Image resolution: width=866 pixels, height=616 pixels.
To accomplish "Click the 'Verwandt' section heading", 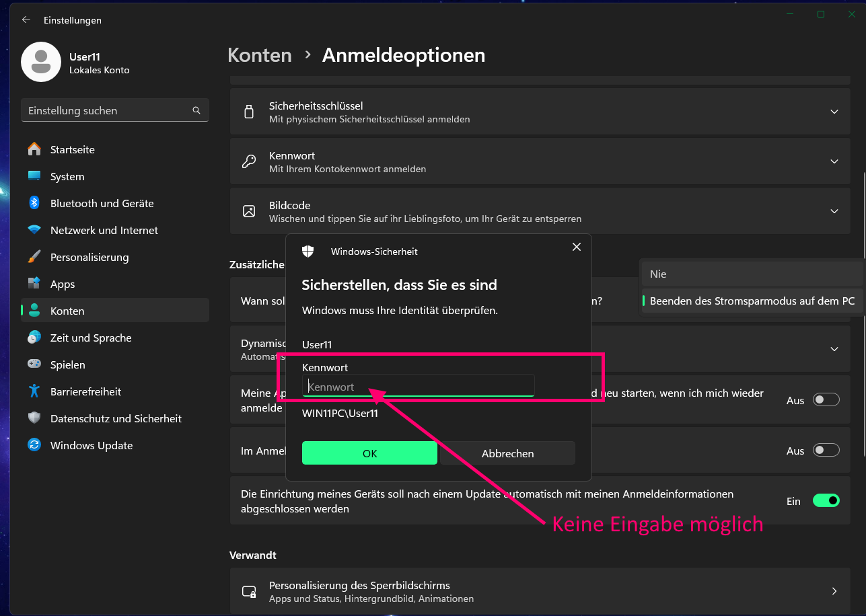I will (x=253, y=555).
